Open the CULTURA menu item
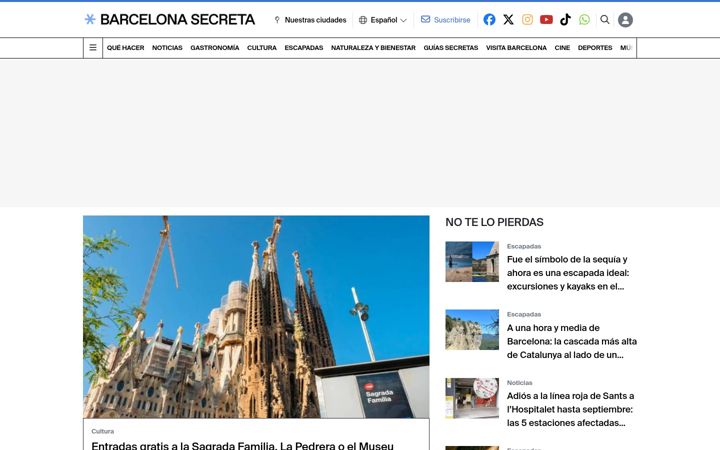Viewport: 720px width, 450px height. [x=262, y=48]
